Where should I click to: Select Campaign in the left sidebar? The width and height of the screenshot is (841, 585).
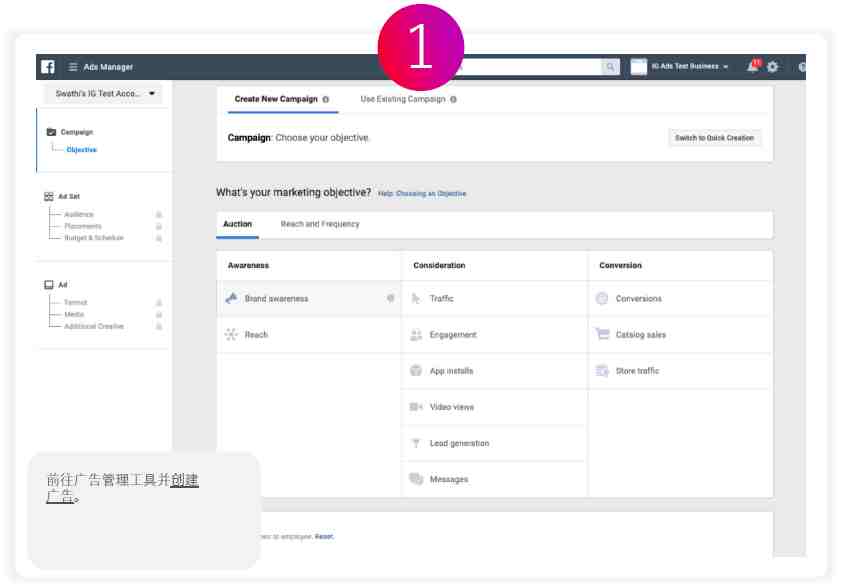[70, 132]
